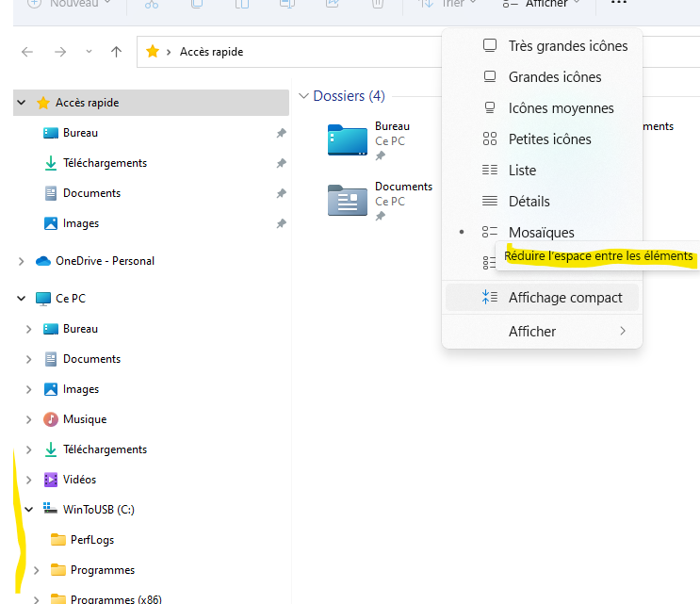This screenshot has width=700, height=604.
Task: Select the WinToUSB (C:) drive
Action: tap(99, 510)
